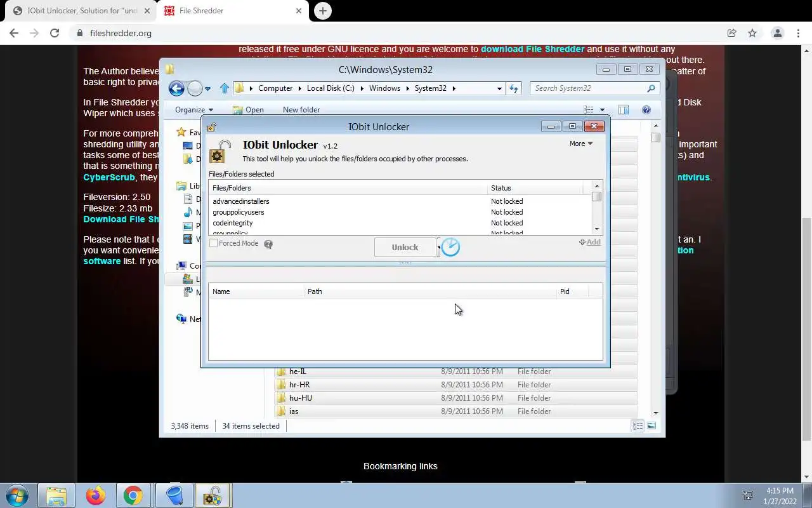The height and width of the screenshot is (508, 812).
Task: Select the he-IL folder
Action: [456, 371]
